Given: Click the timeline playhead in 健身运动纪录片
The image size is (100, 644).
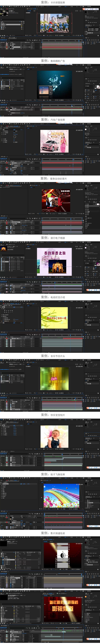Looking at the screenshot, I should [x=71, y=219].
